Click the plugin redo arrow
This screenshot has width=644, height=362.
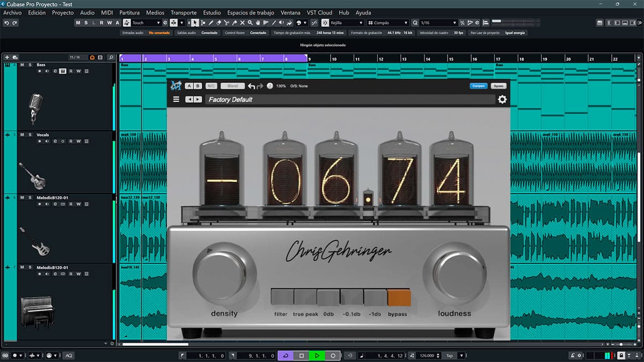tap(260, 86)
